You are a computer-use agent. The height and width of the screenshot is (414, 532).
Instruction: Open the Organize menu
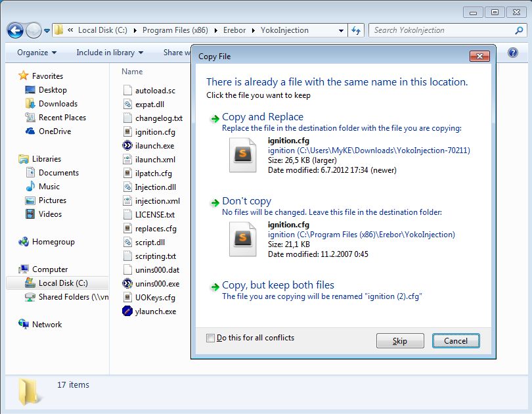37,53
